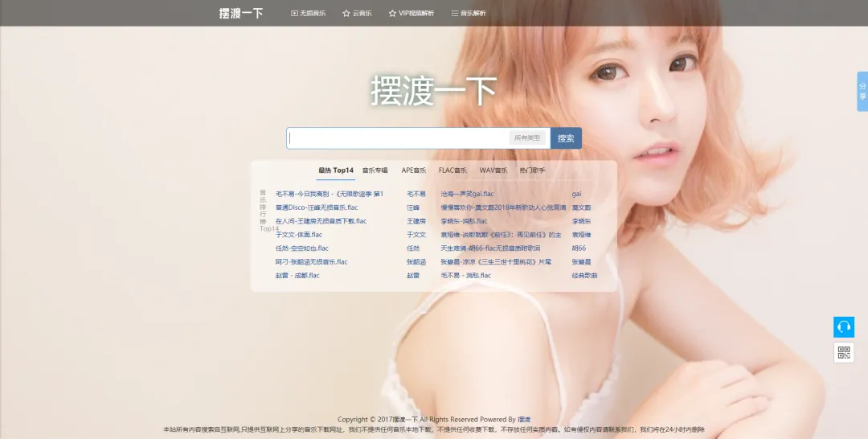Click artist link 于文文
Screen dimensions: 868x439
coord(416,235)
